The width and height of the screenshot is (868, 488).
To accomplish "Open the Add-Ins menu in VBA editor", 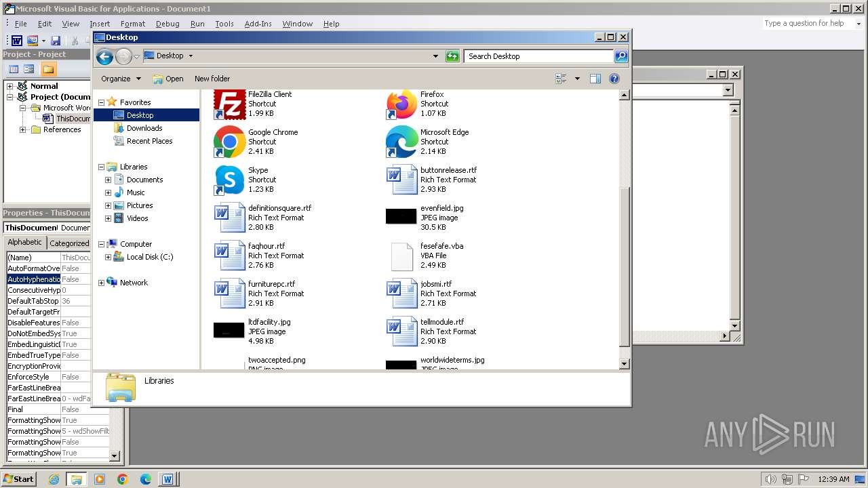I will coord(258,24).
